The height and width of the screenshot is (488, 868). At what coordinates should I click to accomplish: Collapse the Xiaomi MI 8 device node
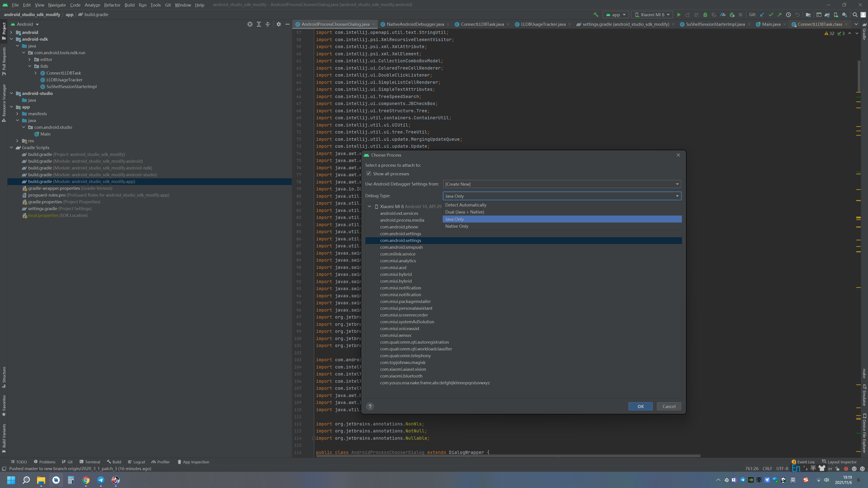pos(369,206)
